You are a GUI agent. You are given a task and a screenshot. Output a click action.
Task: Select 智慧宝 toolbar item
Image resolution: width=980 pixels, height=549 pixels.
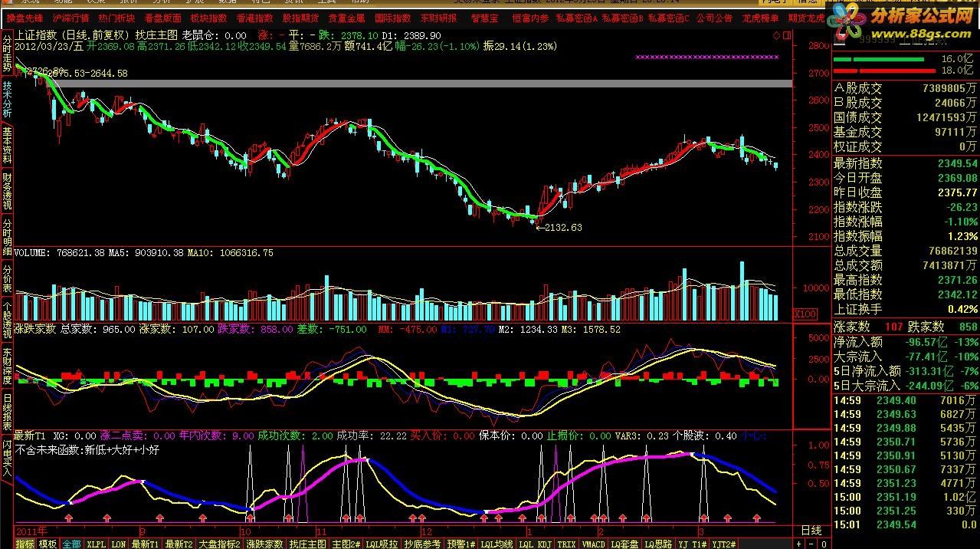pos(484,18)
